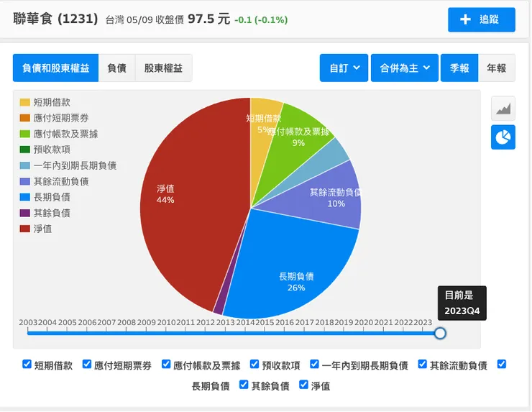The image size is (532, 412).
Task: Switch to the area chart view icon
Action: coord(503,109)
